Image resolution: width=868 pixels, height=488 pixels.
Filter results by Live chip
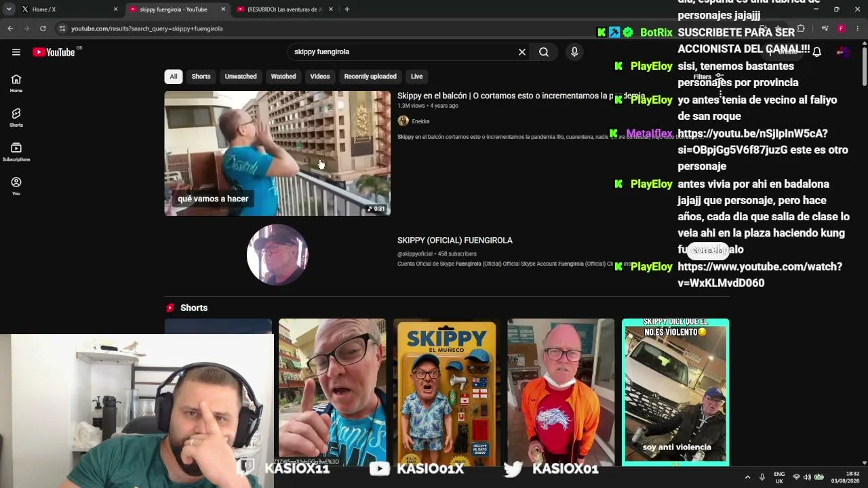tap(417, 77)
